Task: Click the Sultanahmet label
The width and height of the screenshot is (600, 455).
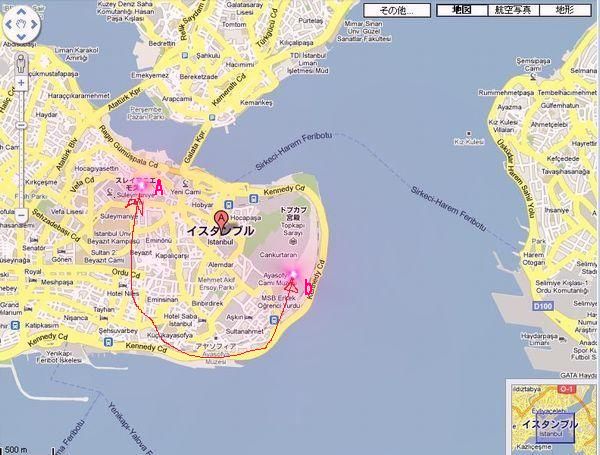Action: pos(245,331)
